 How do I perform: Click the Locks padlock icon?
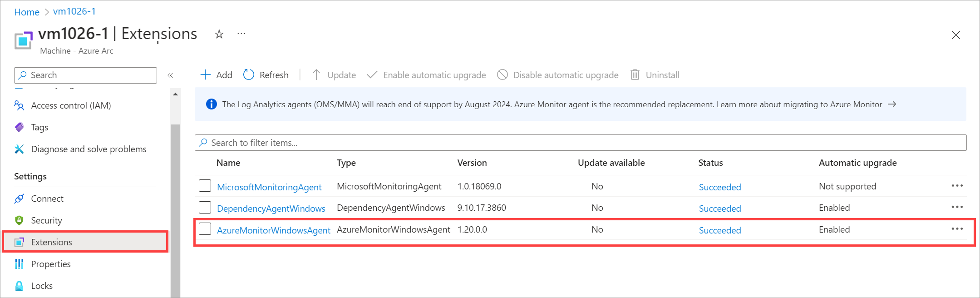[x=19, y=286]
